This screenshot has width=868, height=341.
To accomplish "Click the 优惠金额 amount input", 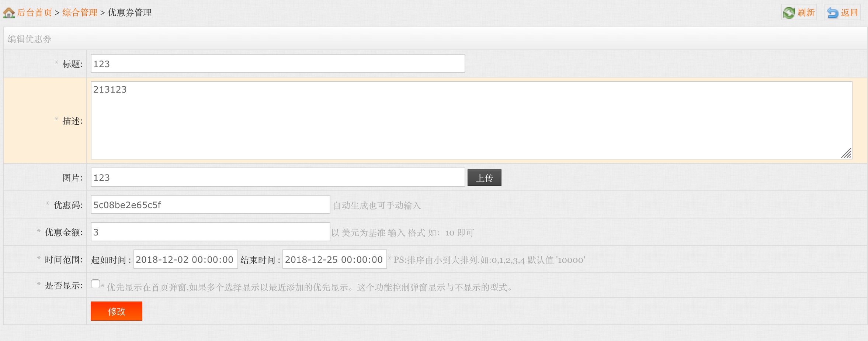I will pyautogui.click(x=210, y=232).
